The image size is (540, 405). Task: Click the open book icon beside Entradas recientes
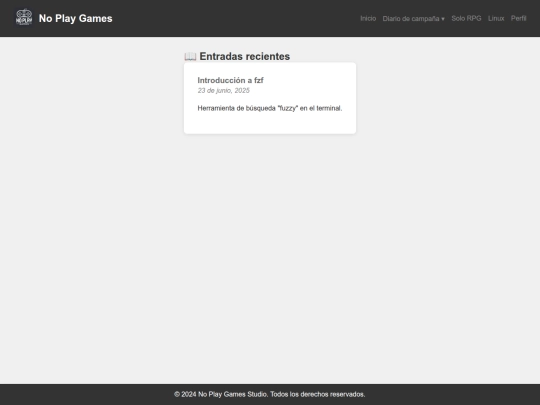pyautogui.click(x=190, y=56)
